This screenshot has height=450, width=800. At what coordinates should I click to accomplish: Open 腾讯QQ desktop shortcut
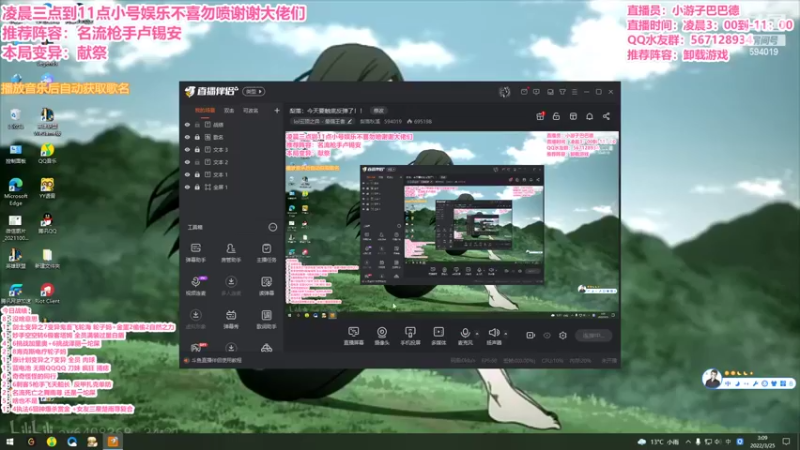(x=47, y=223)
